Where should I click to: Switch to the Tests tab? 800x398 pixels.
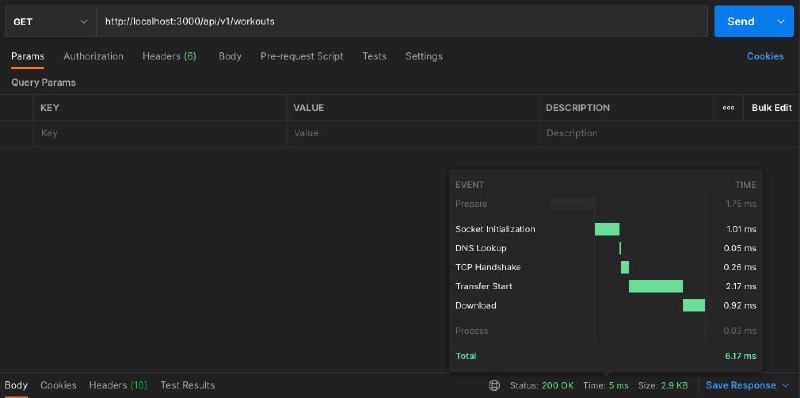pos(374,56)
